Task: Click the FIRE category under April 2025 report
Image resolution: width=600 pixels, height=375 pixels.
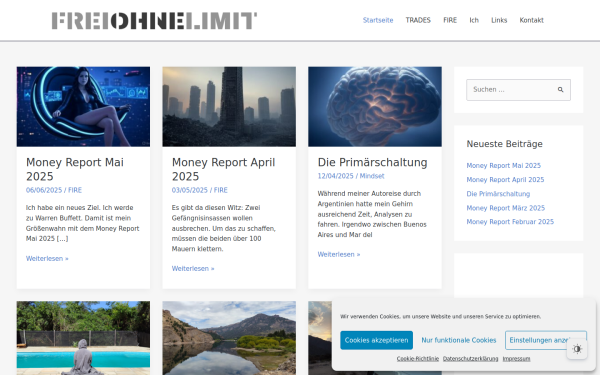Action: [221, 190]
